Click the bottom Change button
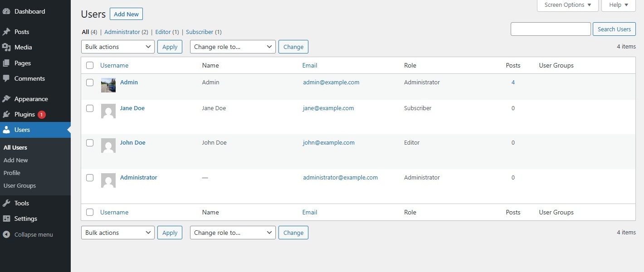This screenshot has height=272, width=644. [x=293, y=233]
